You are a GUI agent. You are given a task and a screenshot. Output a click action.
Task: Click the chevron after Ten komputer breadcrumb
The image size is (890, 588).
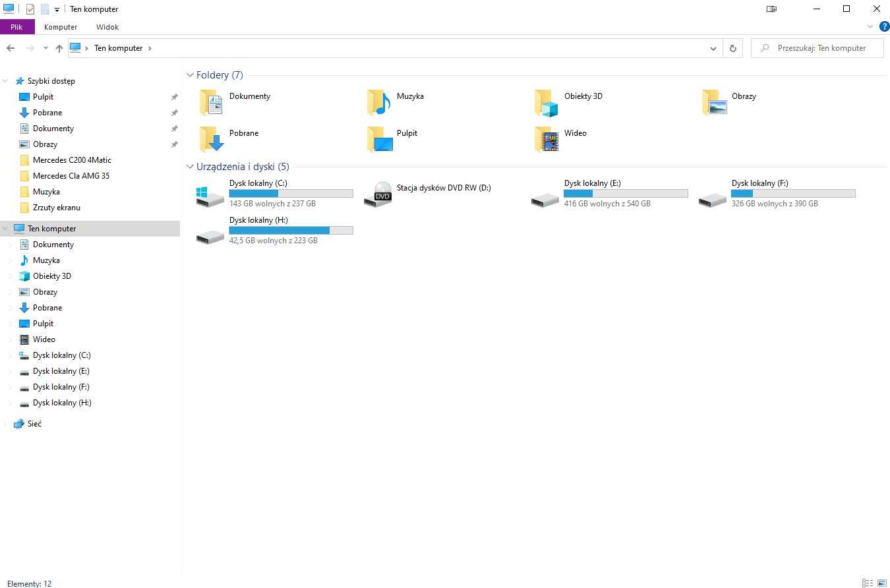[x=150, y=48]
